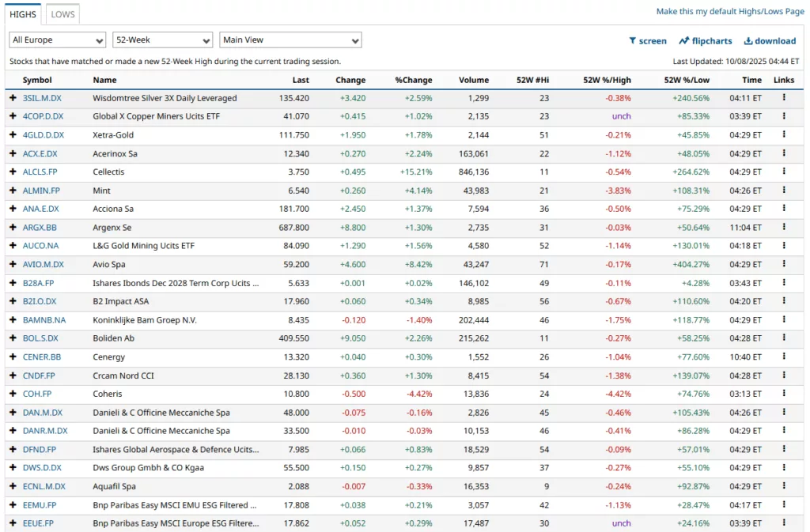Sort table by Volume column
Viewport: 810px width, 532px height.
pos(473,80)
